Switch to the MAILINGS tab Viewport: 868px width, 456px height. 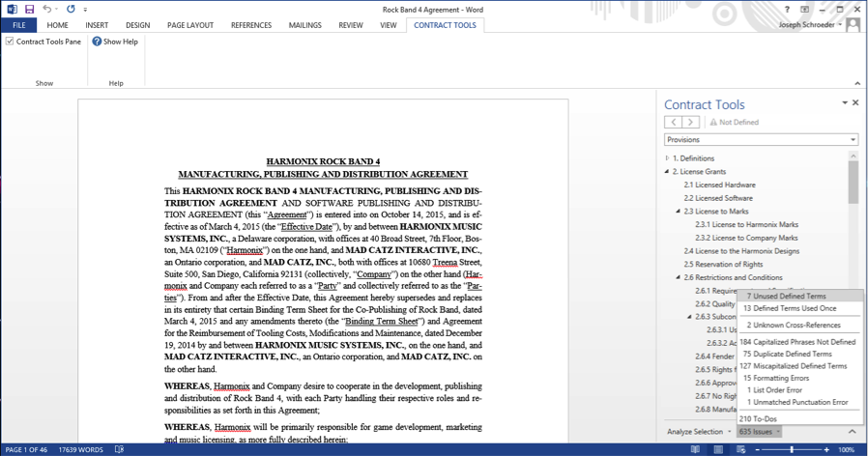coord(305,25)
